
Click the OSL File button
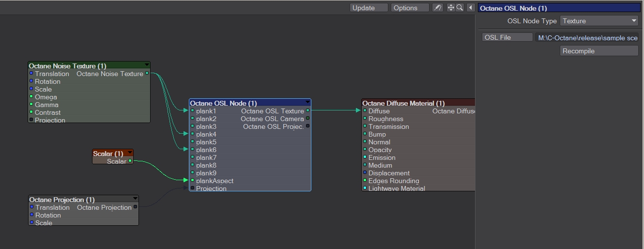(507, 37)
